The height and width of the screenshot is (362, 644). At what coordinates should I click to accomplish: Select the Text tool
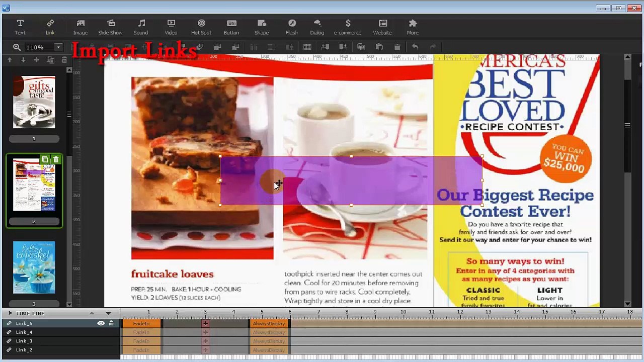click(x=20, y=27)
